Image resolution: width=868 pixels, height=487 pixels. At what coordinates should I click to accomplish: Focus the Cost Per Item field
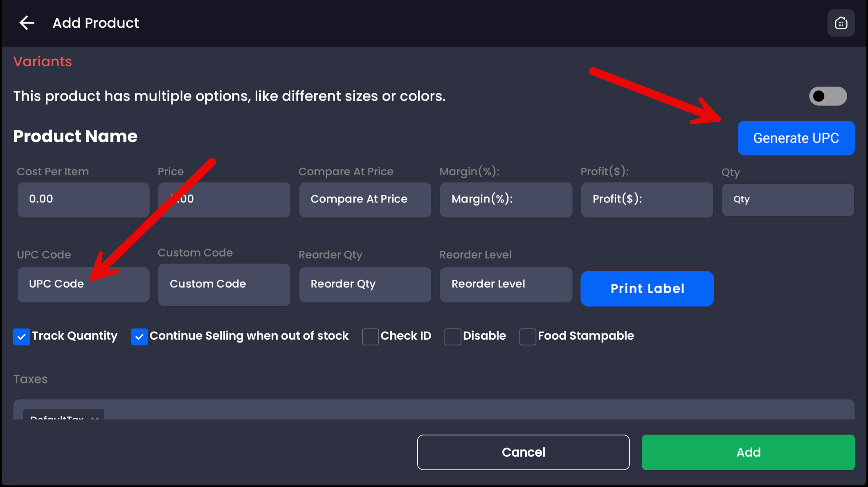point(83,199)
